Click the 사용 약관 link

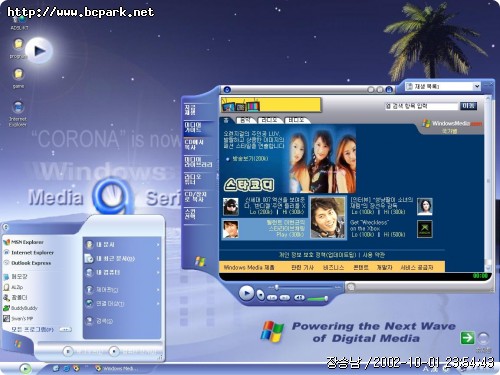[x=374, y=255]
